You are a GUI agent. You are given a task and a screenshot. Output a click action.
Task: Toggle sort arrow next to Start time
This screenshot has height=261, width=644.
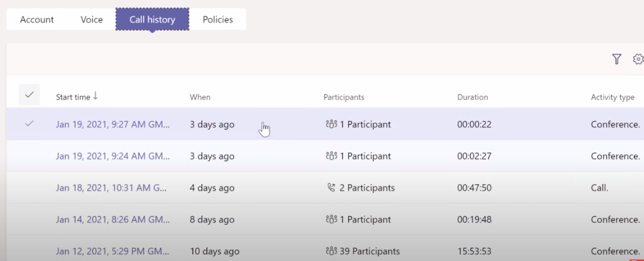click(x=95, y=96)
